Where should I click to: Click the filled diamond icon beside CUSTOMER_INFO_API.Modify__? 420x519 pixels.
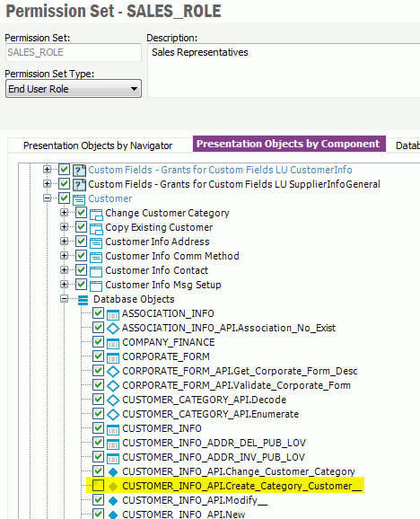pos(113,500)
